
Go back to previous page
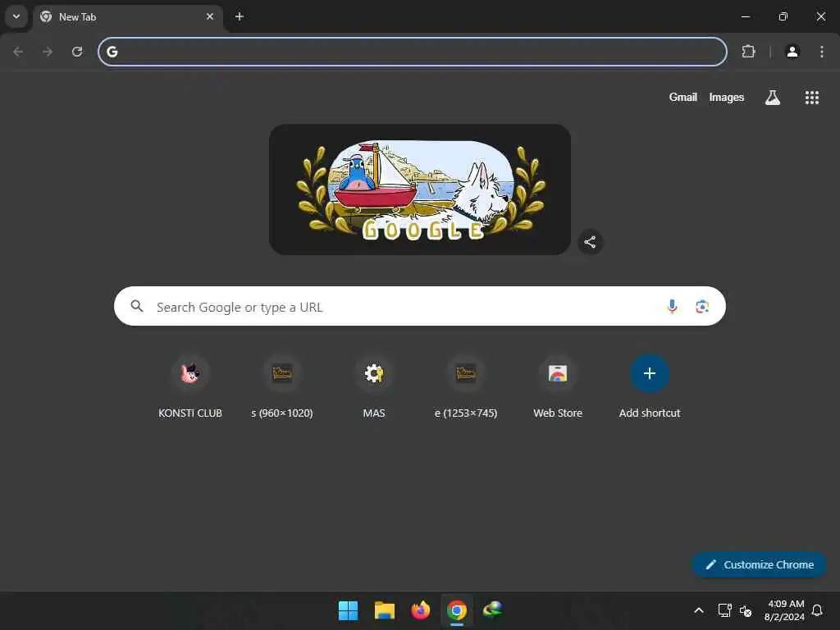(x=18, y=52)
